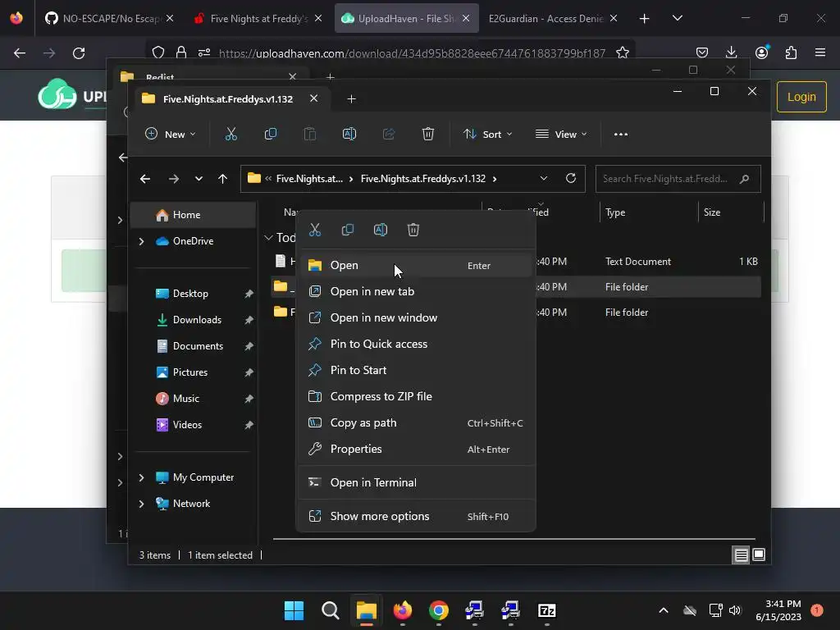Expand address bar history dropdown
This screenshot has height=630, width=840.
click(x=543, y=178)
